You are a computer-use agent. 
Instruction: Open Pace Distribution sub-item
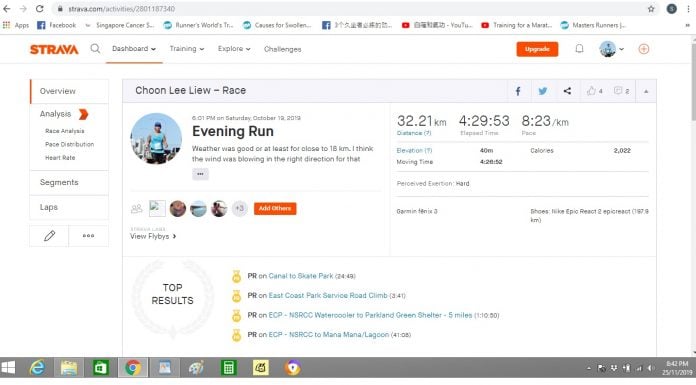pos(69,144)
